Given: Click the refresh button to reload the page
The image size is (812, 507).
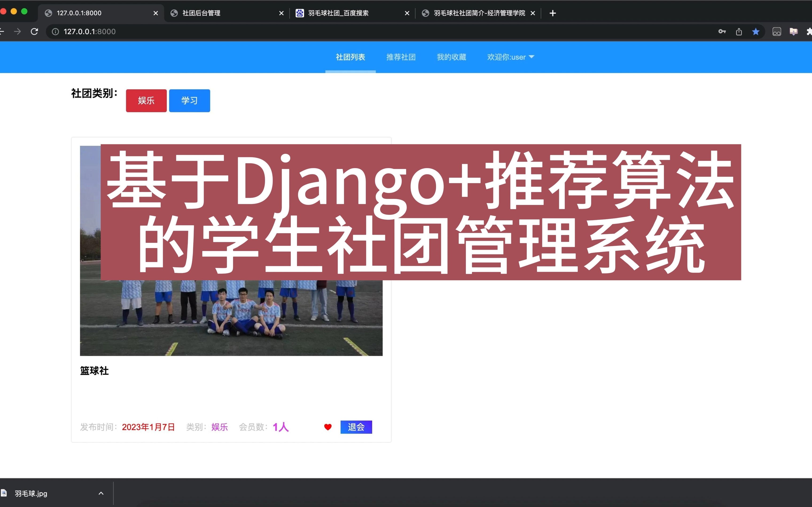Looking at the screenshot, I should (34, 31).
